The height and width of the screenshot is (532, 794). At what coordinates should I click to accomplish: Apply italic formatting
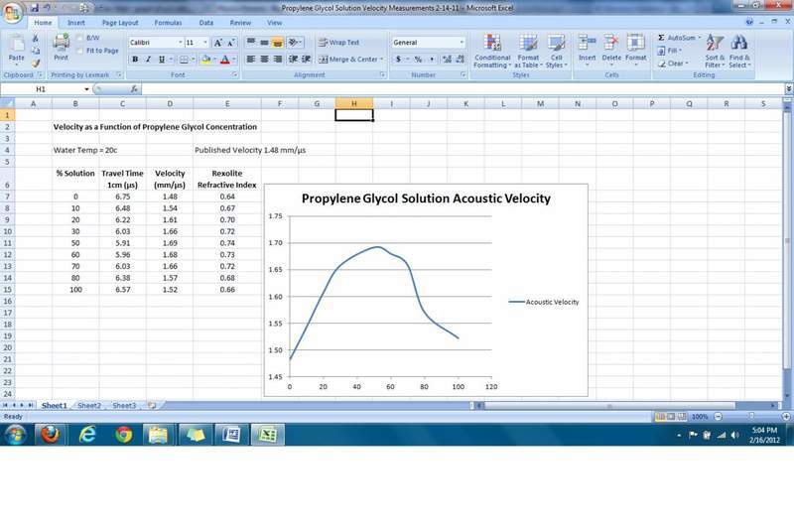(148, 60)
